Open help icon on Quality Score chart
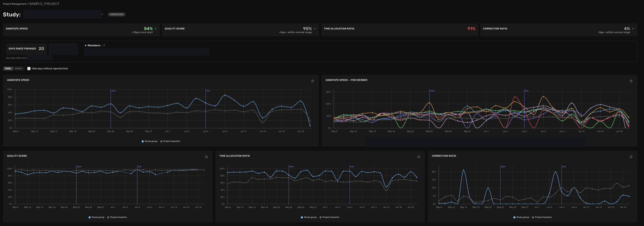The height and width of the screenshot is (226, 644). (x=206, y=157)
